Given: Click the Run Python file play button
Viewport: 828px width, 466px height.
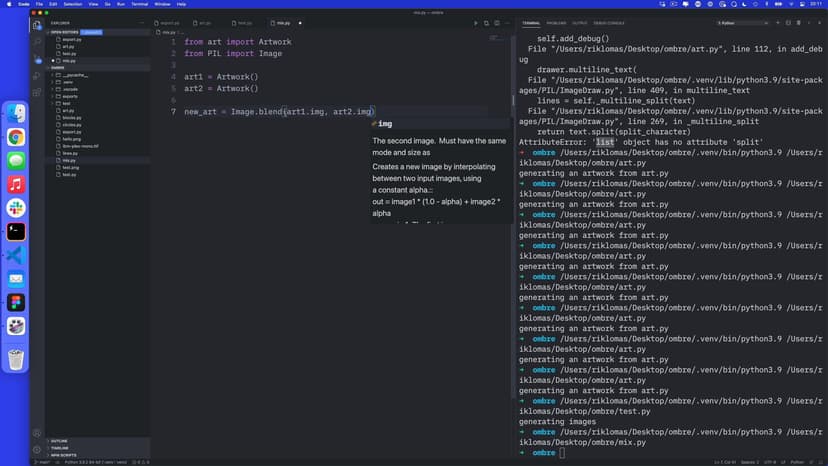Looking at the screenshot, I should pyautogui.click(x=476, y=22).
